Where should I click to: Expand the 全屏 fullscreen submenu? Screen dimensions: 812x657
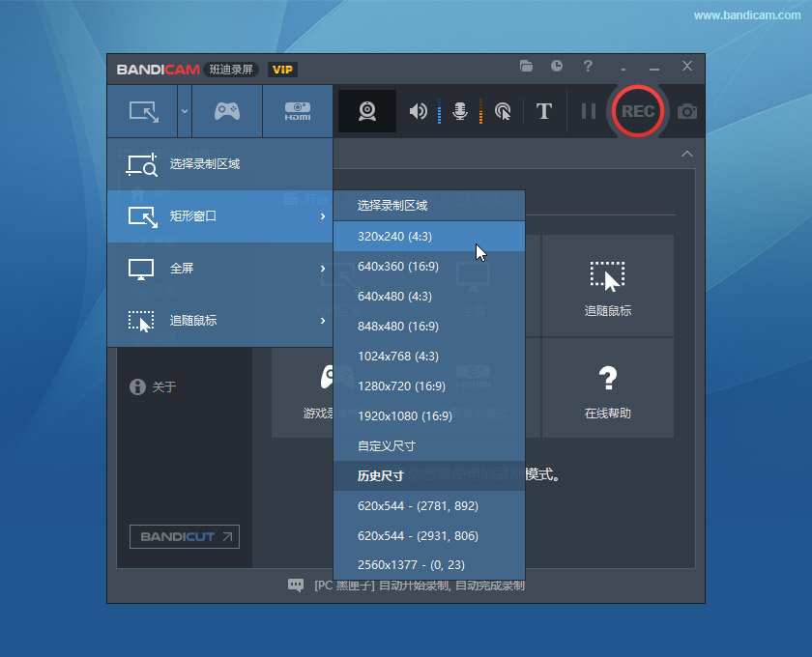[x=322, y=269]
